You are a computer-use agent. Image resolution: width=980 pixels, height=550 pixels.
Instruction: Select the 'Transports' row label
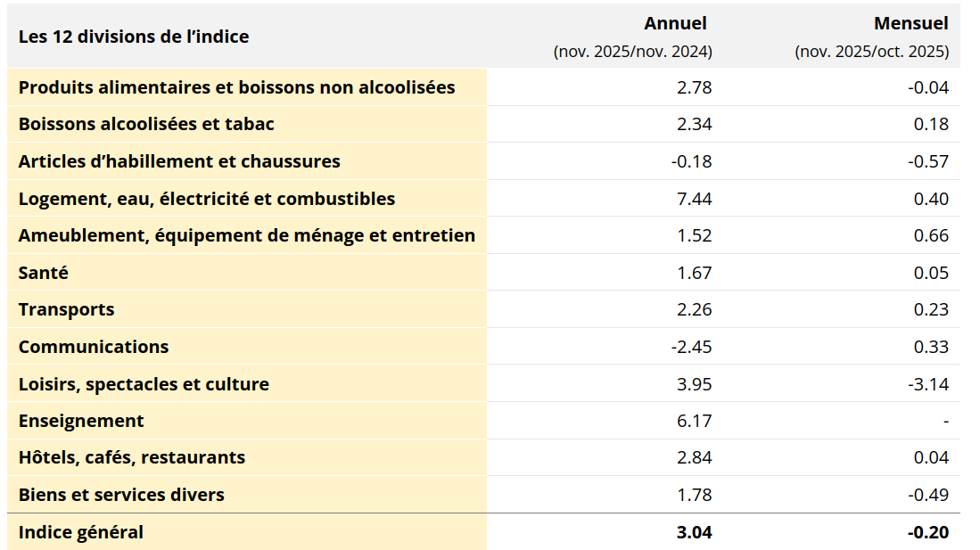pyautogui.click(x=67, y=309)
